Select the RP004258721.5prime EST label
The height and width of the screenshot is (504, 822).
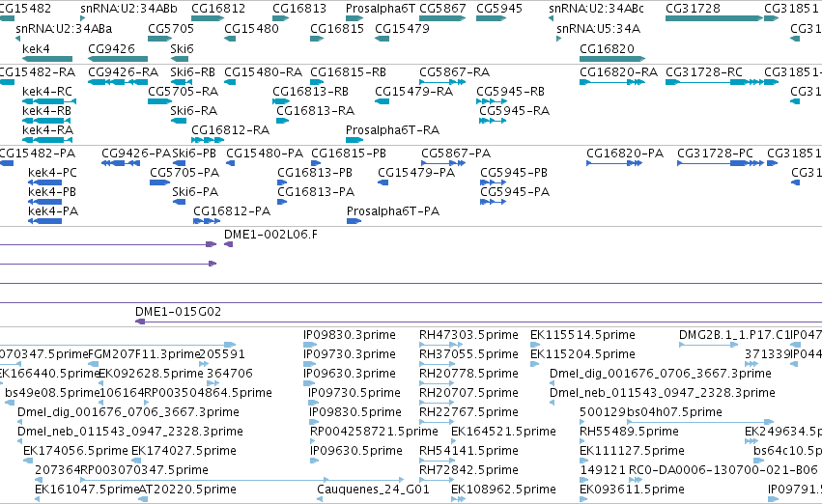coord(374,432)
